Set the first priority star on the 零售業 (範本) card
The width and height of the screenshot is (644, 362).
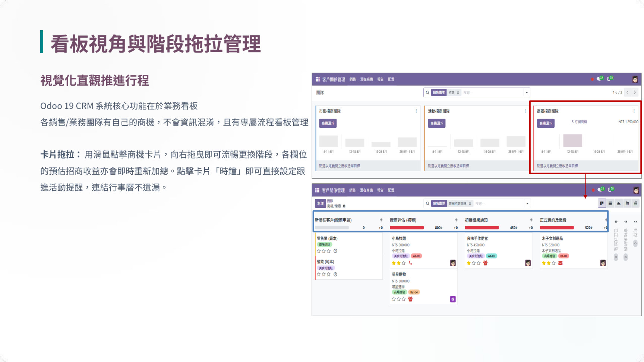[x=319, y=251]
